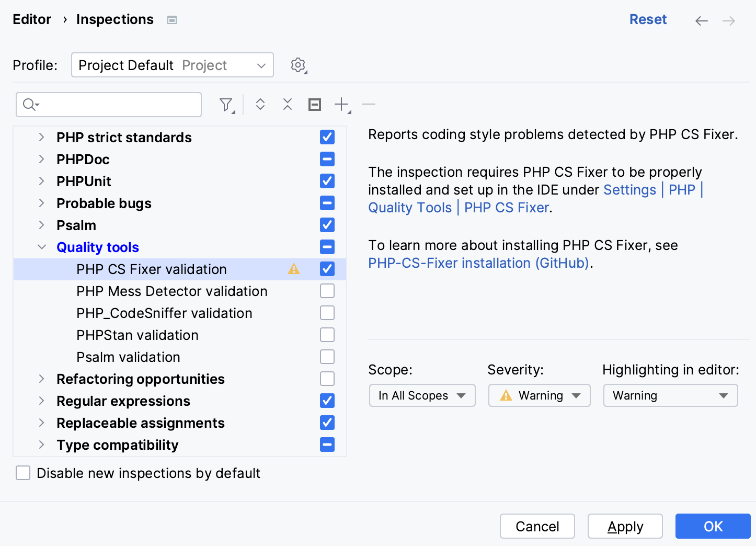Toggle showing only modified inspections
The width and height of the screenshot is (756, 546).
[314, 104]
